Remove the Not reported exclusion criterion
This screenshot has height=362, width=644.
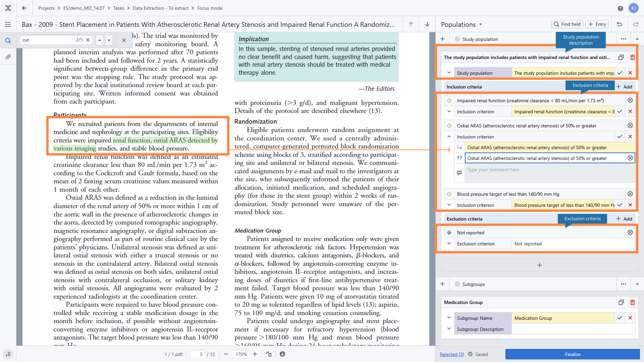pos(630,232)
